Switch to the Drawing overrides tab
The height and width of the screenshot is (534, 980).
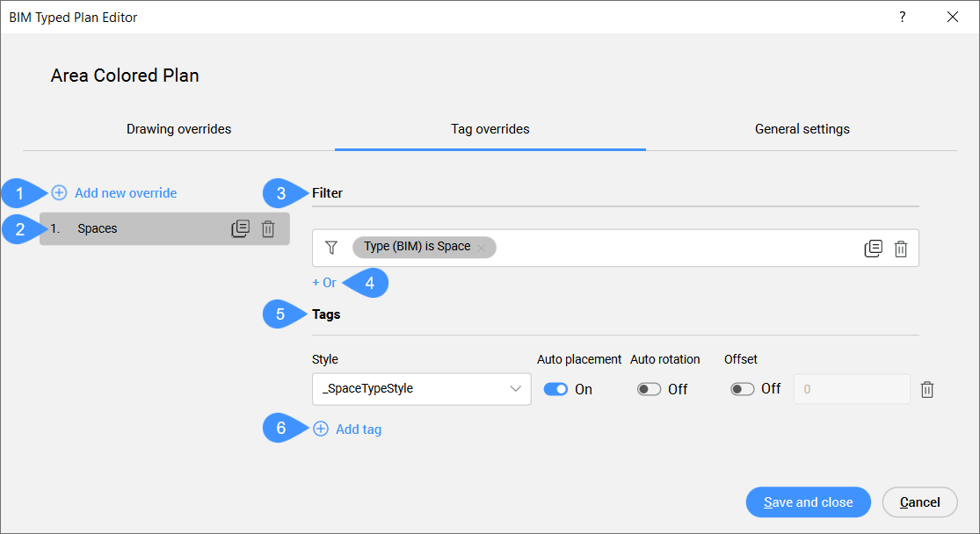(178, 129)
